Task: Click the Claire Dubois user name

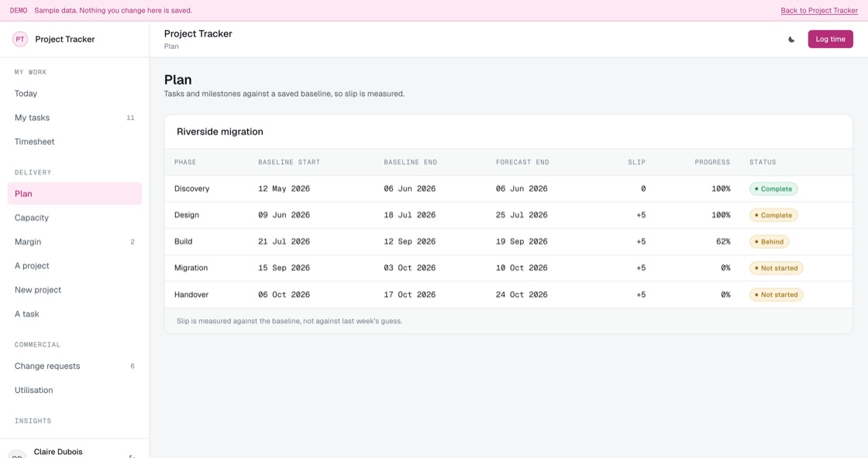Action: [x=58, y=452]
